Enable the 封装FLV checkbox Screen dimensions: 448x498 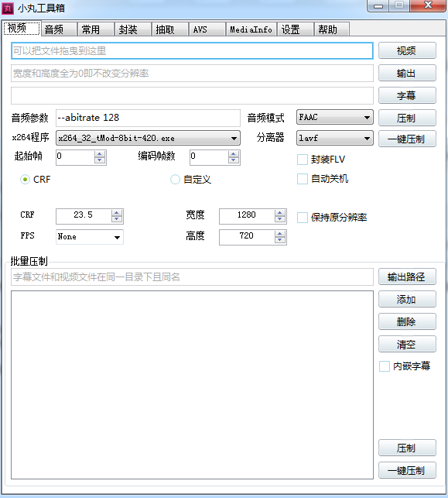click(x=303, y=160)
